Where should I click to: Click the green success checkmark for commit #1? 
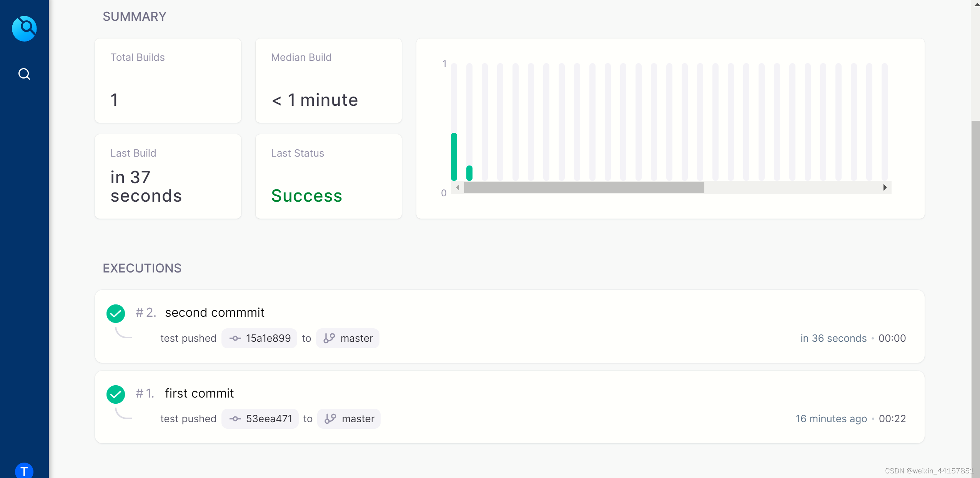coord(116,394)
